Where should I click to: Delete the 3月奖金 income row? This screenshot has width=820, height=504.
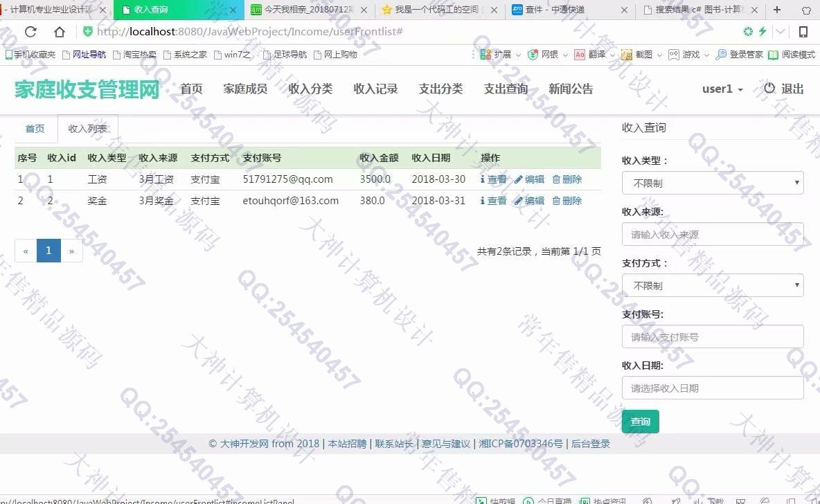567,201
